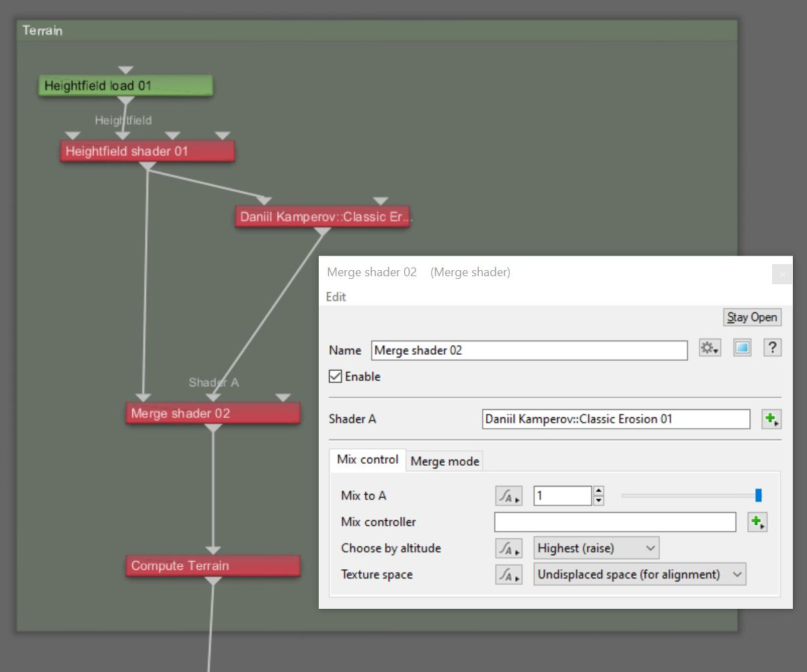Open the gear settings menu beside Name

[x=709, y=348]
